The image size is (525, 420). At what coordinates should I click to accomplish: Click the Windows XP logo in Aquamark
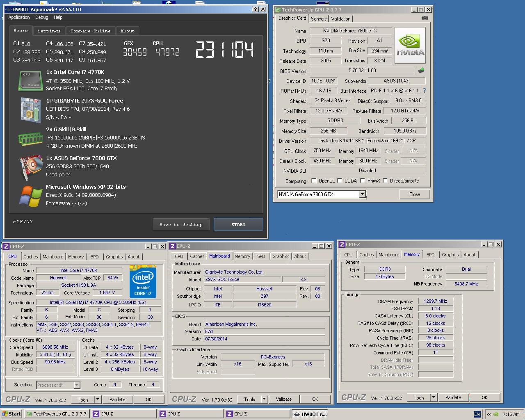coord(30,196)
